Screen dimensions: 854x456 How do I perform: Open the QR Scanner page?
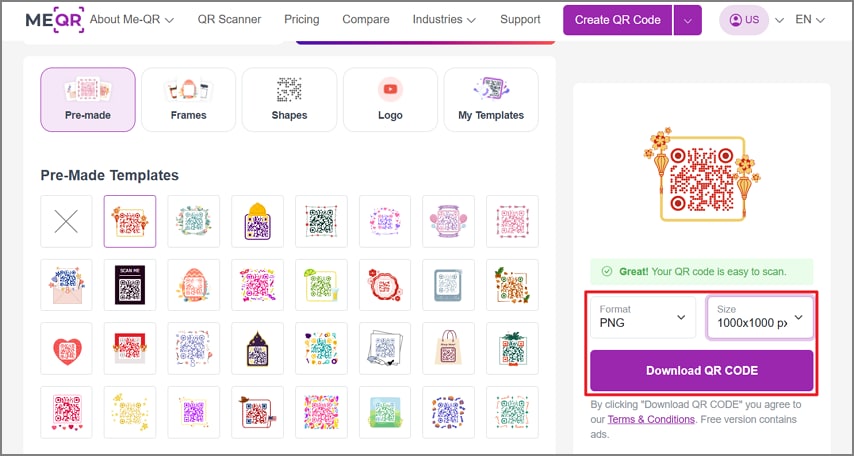[x=229, y=20]
